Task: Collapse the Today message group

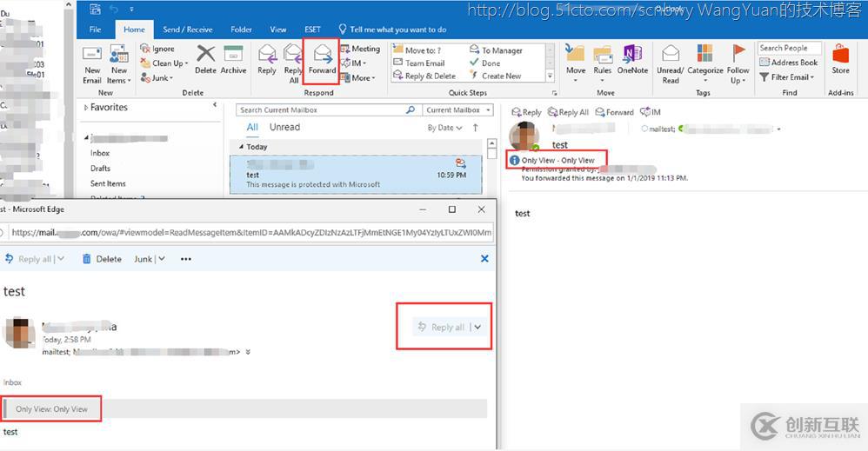Action: (242, 147)
